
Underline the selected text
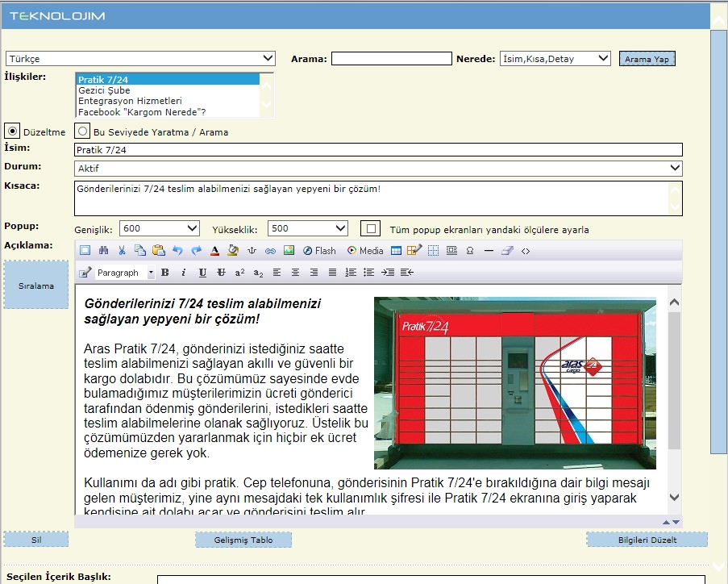[x=202, y=273]
